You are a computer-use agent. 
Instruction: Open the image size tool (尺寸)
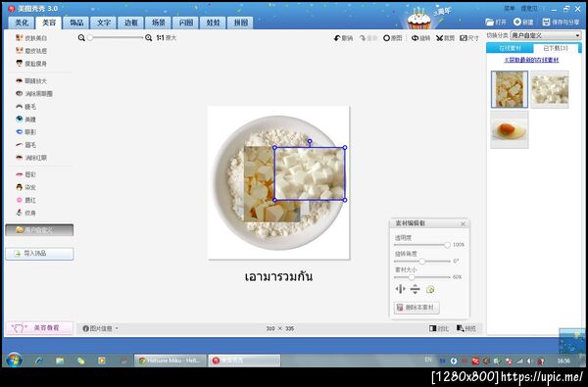click(469, 38)
